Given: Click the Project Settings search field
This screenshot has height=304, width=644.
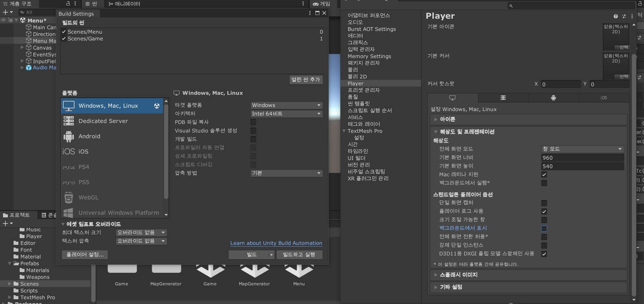Looking at the screenshot, I should (571, 6).
